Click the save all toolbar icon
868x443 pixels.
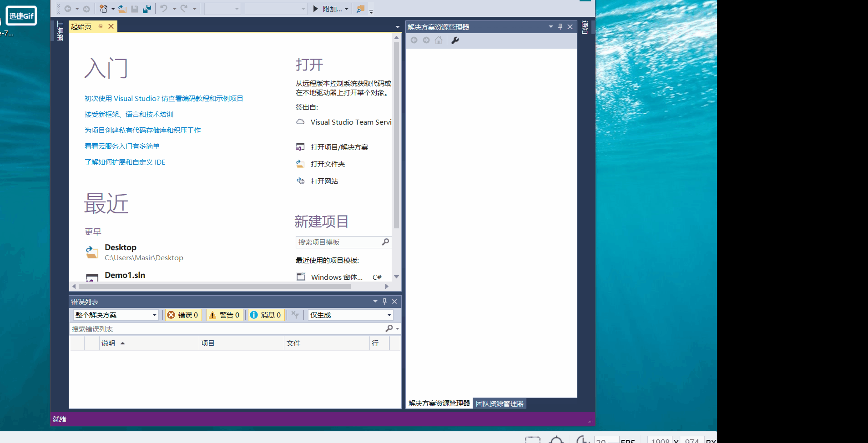pyautogui.click(x=147, y=9)
